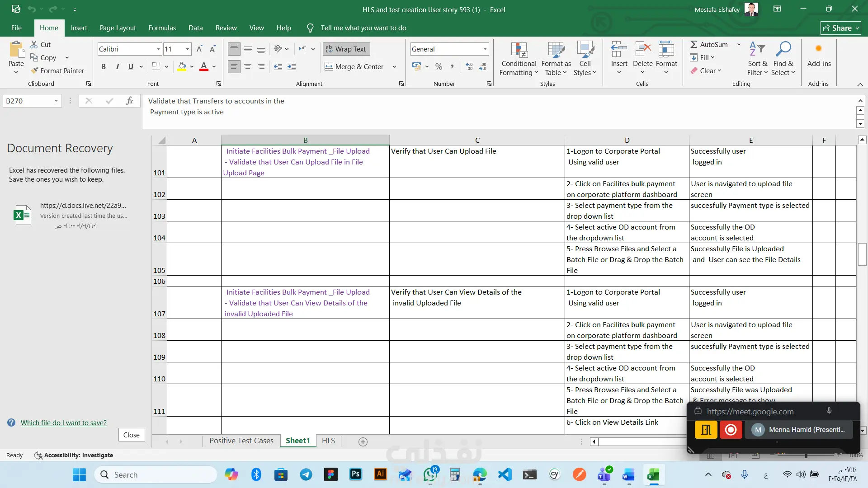The image size is (868, 488).
Task: Open the Calibri font name dropdown
Action: point(158,49)
